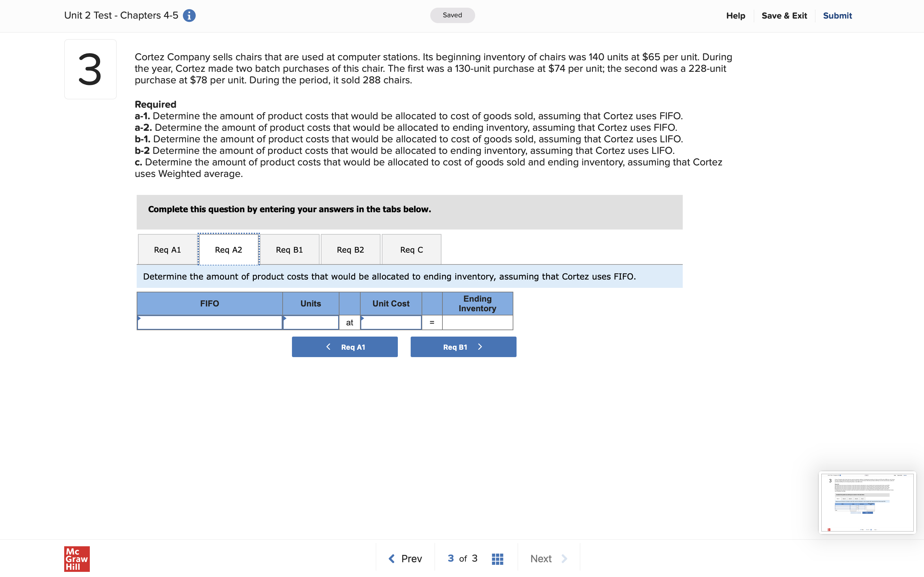This screenshot has width=924, height=577.
Task: Click the Submit link
Action: (837, 16)
